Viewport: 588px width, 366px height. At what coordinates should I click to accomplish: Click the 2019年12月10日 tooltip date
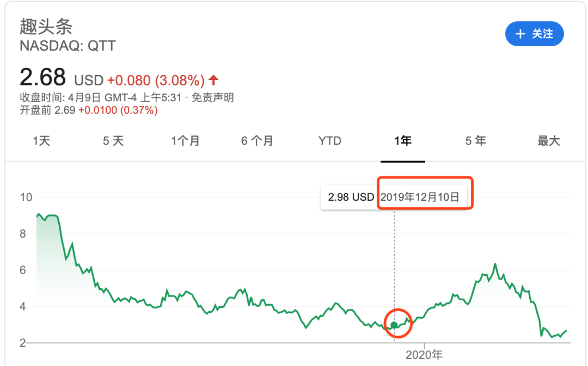(x=420, y=197)
